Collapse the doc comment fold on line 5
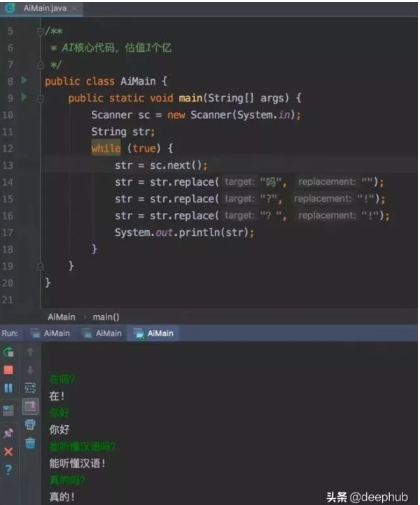This screenshot has width=420, height=505. 41,32
